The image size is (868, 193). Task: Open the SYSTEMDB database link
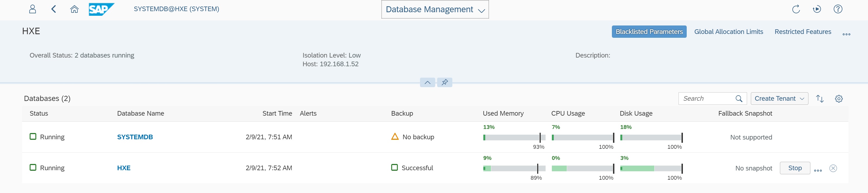[135, 137]
